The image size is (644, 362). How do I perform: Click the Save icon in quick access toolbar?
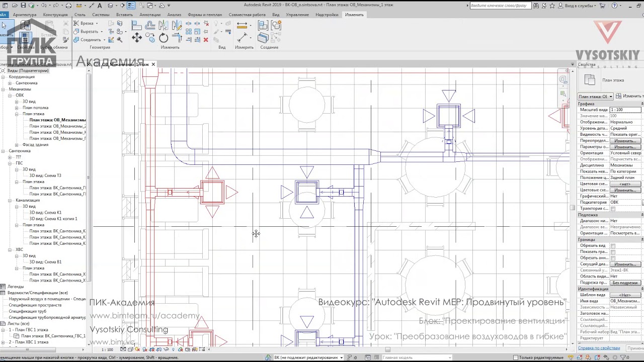click(x=23, y=6)
